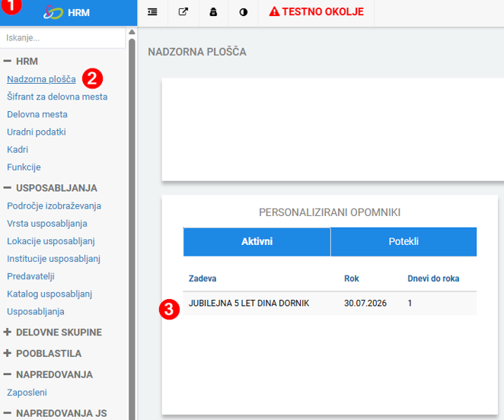Collapse the NAPREDOVANJA JS section
This screenshot has width=504, height=420.
click(x=7, y=413)
